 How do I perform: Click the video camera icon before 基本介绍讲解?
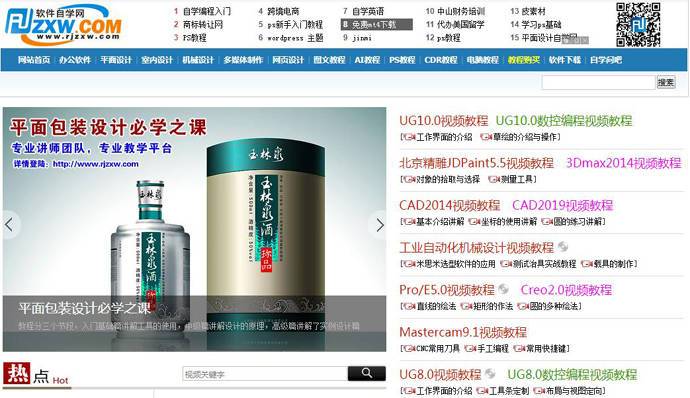(409, 221)
